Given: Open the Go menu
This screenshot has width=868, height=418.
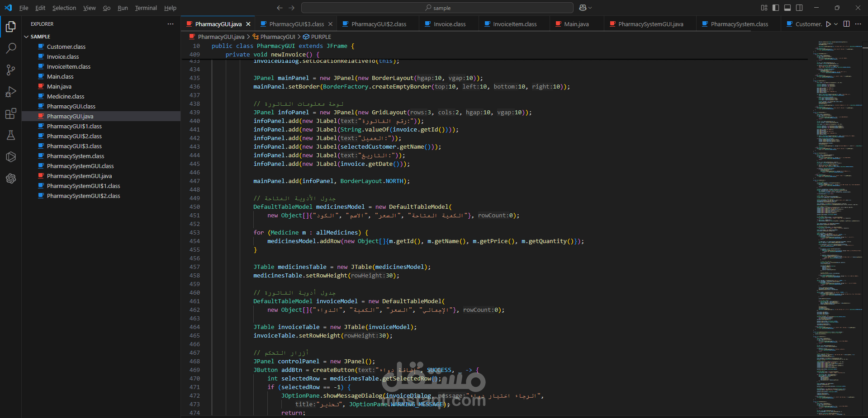Looking at the screenshot, I should pos(107,8).
